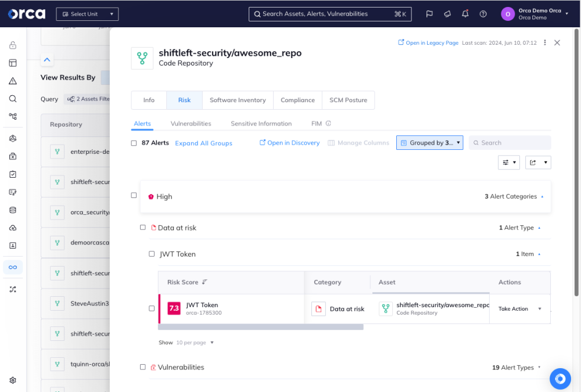This screenshot has height=392, width=581.
Task: Open the kebab more-options menu
Action: coord(545,42)
